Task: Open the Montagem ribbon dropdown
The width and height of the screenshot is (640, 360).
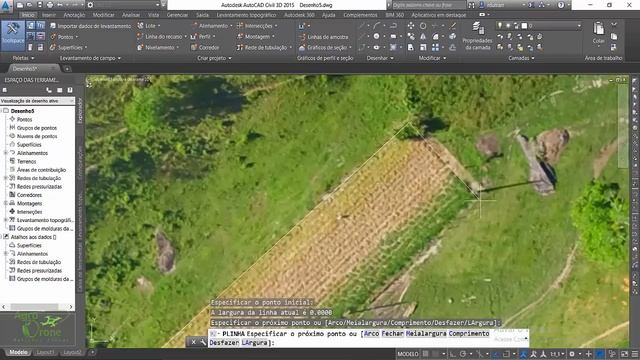Action: [256, 36]
